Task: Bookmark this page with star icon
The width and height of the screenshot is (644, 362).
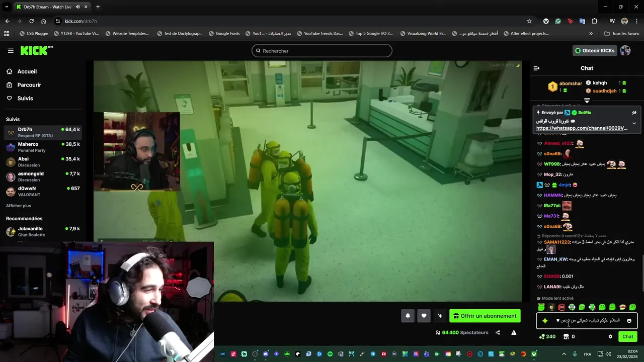Action: (x=529, y=21)
